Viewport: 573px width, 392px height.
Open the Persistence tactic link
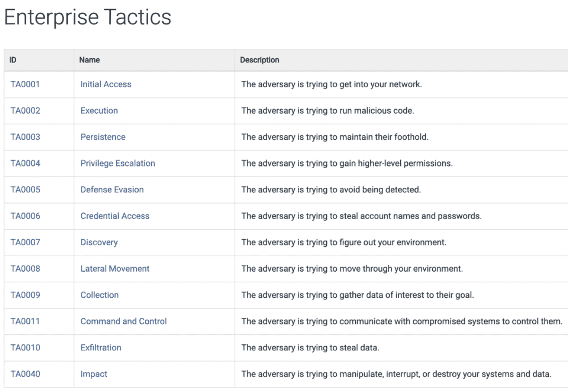point(103,137)
